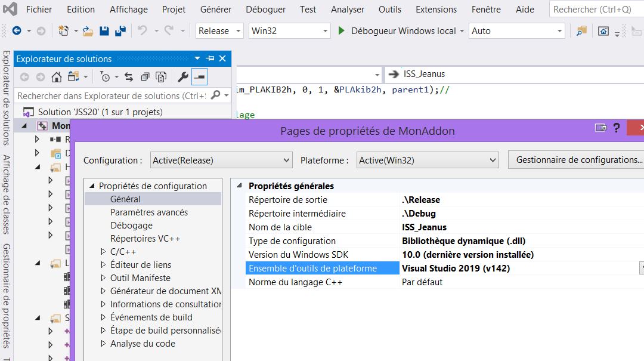Click the Visual Studio logo icon

click(10, 8)
